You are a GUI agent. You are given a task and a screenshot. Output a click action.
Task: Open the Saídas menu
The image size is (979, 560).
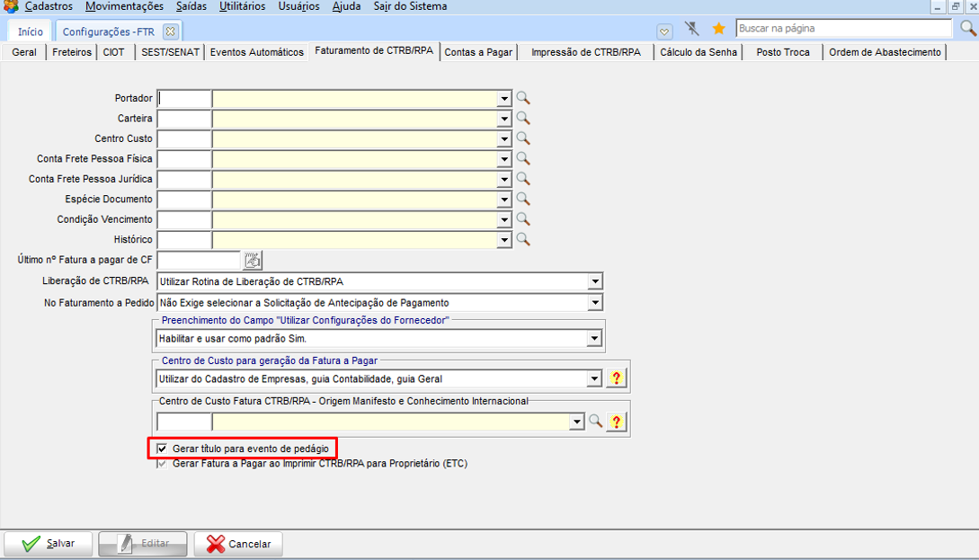(191, 6)
